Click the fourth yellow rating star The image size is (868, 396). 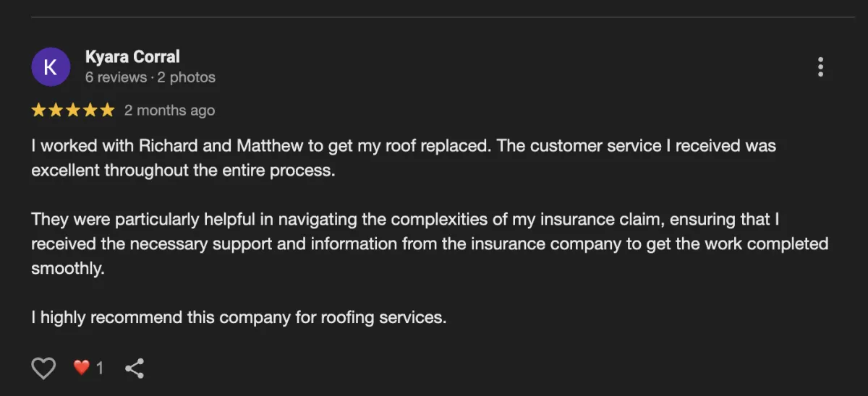[90, 111]
